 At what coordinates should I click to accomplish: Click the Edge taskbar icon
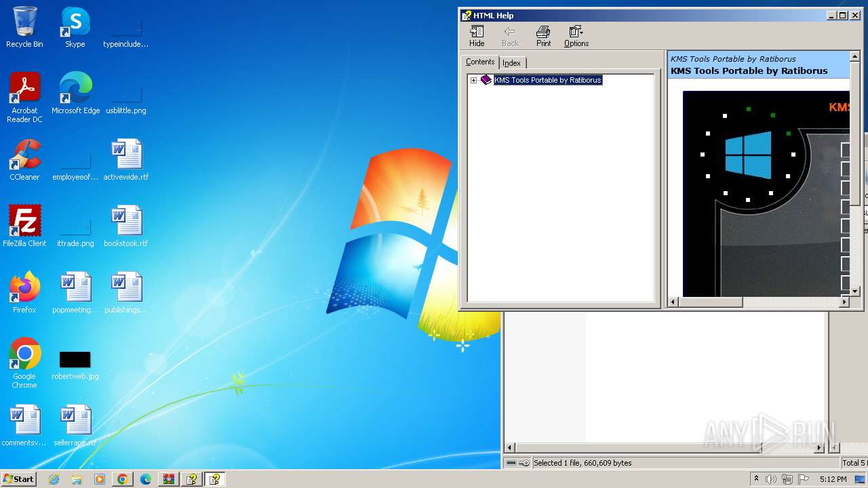(x=146, y=479)
